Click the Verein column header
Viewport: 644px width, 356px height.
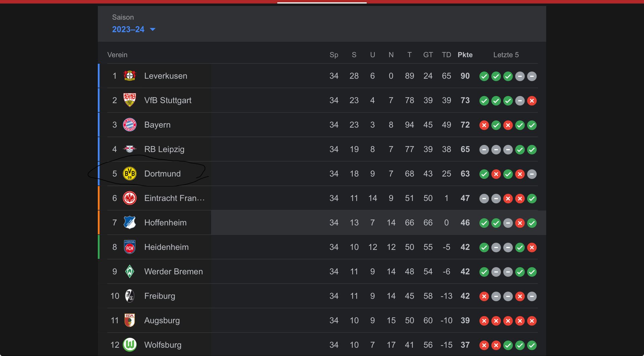point(117,55)
